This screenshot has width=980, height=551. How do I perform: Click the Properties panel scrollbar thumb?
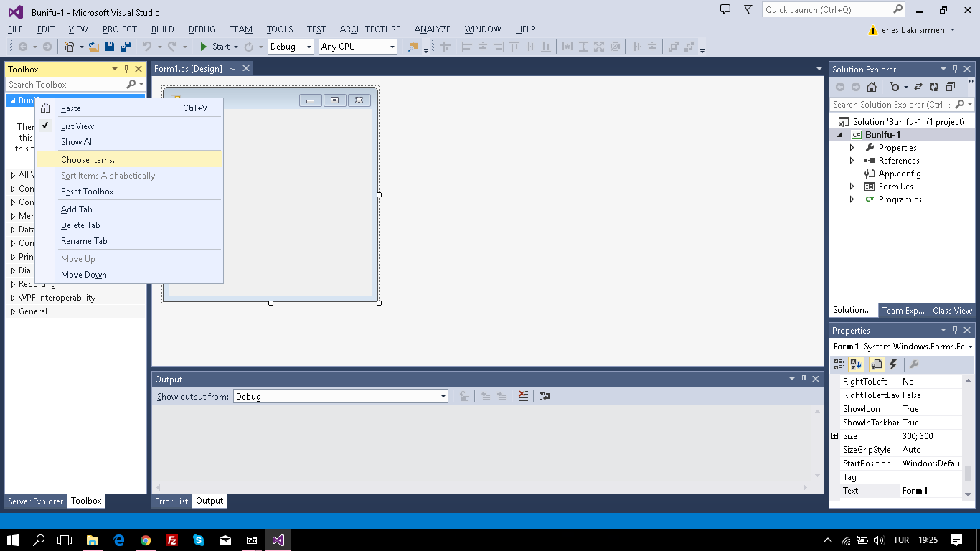(968, 474)
